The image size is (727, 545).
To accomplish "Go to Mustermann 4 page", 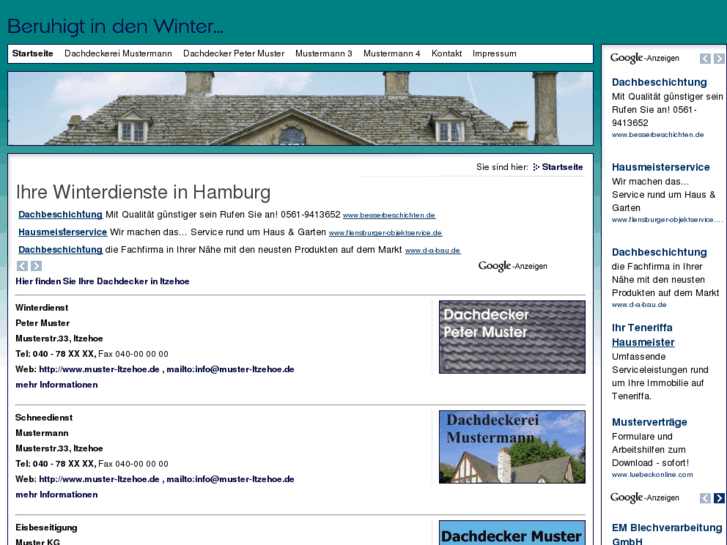I will tap(392, 53).
